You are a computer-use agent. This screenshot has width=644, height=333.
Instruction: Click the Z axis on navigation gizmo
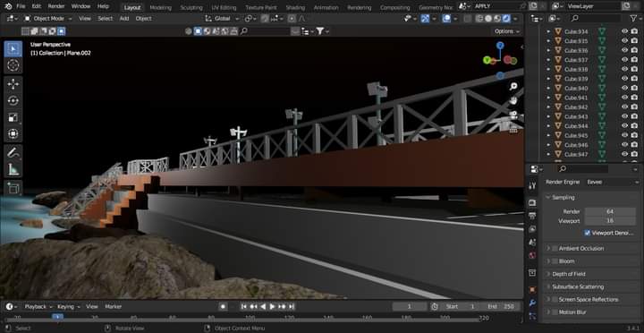500,46
